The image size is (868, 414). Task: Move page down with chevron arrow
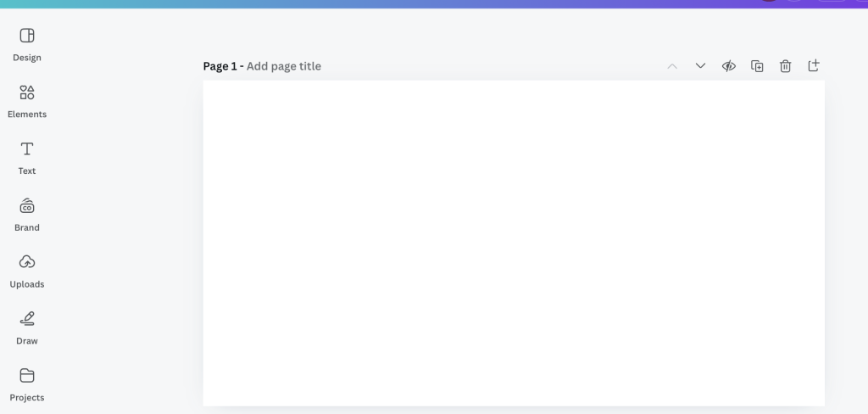pyautogui.click(x=700, y=66)
